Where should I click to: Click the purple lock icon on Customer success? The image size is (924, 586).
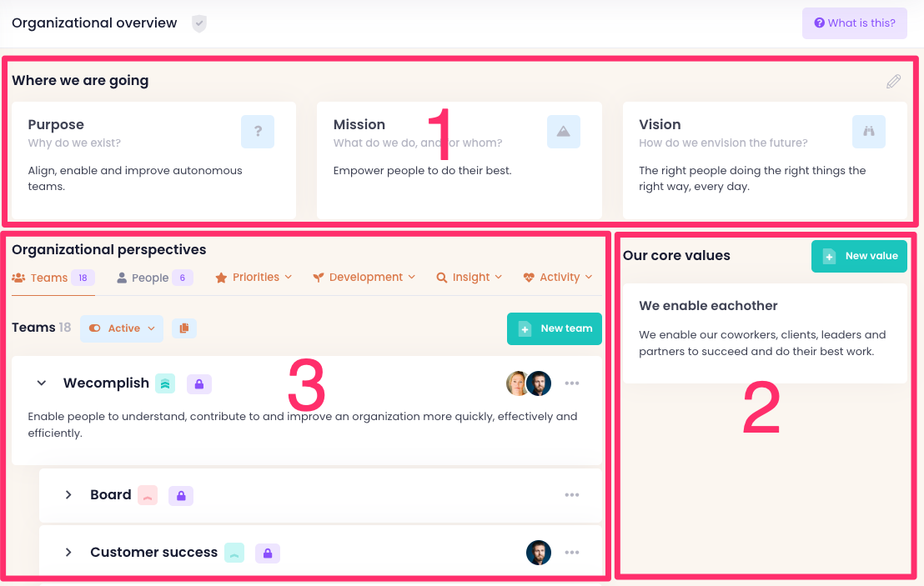[x=268, y=553]
